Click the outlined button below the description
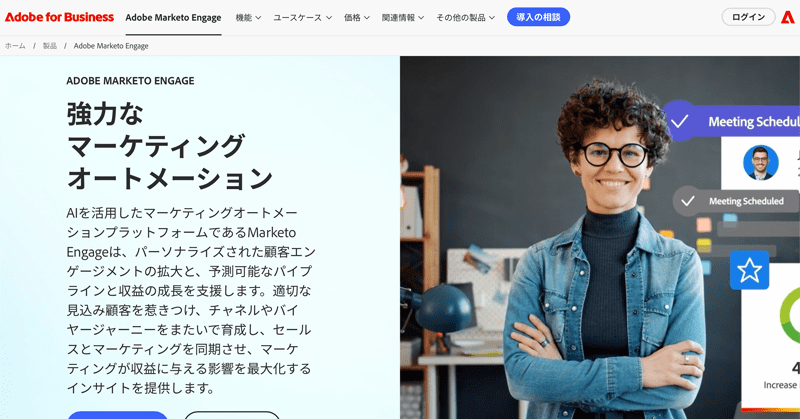 coord(232,415)
